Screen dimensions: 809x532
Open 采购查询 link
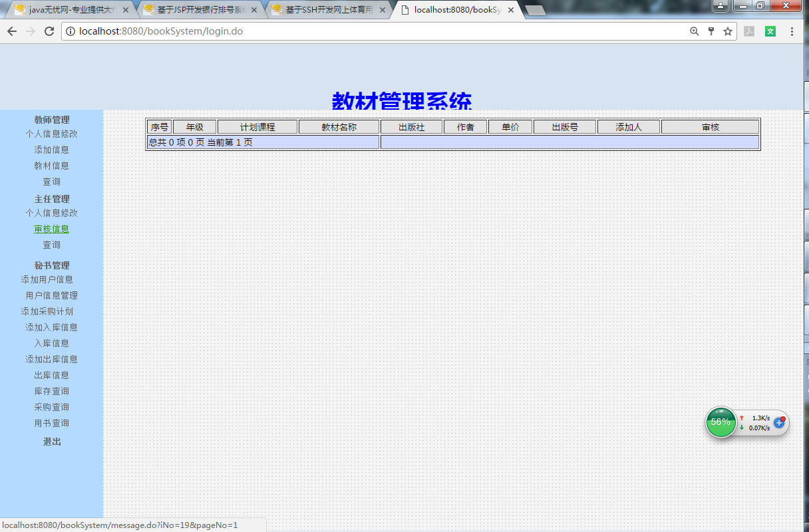point(52,407)
